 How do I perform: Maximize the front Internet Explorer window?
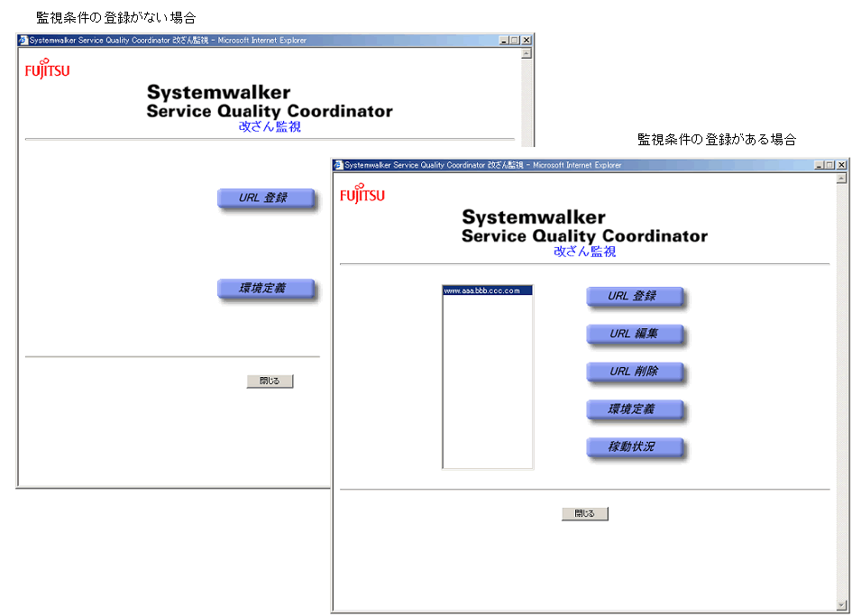[x=829, y=165]
